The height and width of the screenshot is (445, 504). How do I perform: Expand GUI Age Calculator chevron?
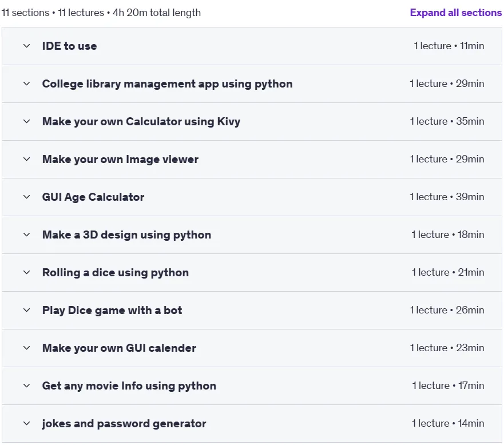coord(27,197)
